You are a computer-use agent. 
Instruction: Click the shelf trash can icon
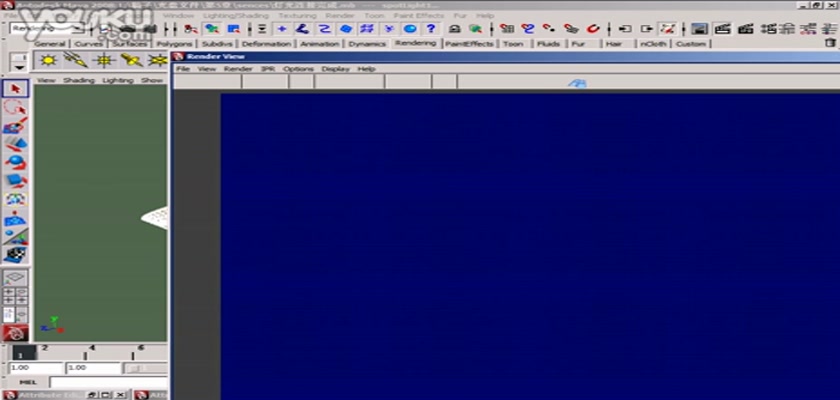coord(830,42)
